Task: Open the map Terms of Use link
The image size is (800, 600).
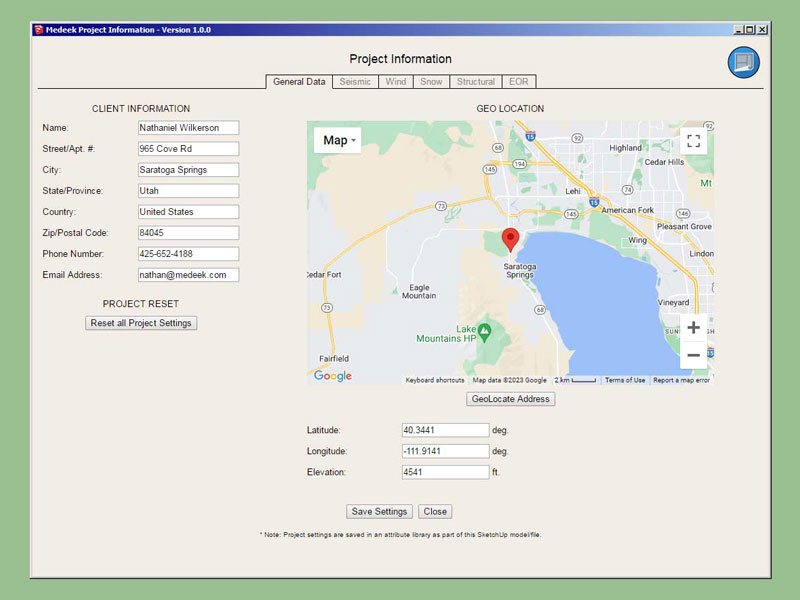Action: (625, 380)
